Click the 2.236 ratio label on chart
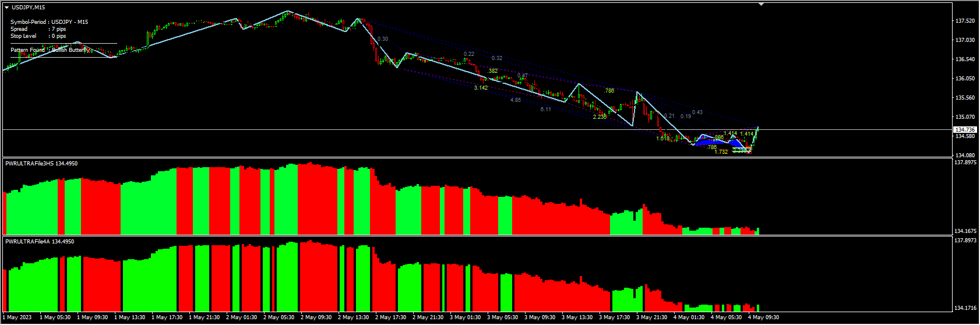The image size is (980, 325). (600, 117)
